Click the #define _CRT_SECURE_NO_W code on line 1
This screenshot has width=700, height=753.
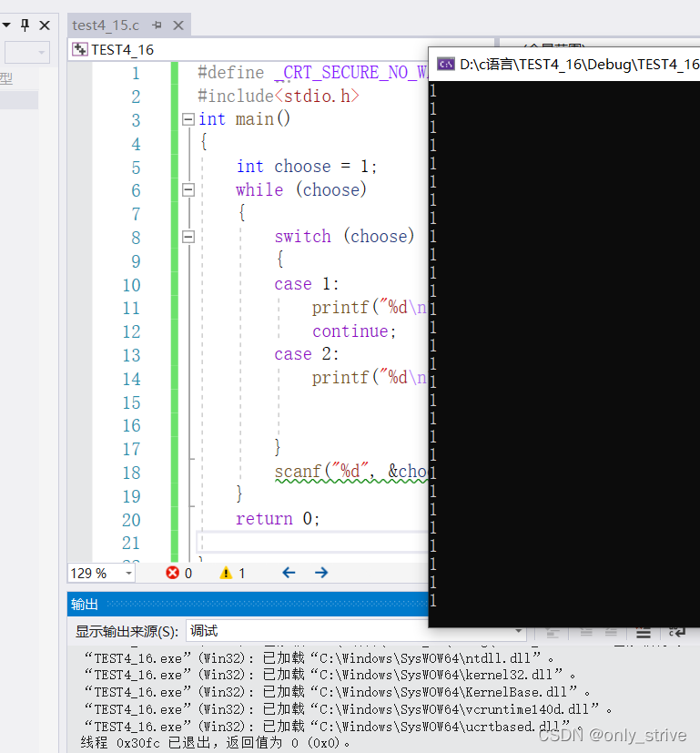312,73
